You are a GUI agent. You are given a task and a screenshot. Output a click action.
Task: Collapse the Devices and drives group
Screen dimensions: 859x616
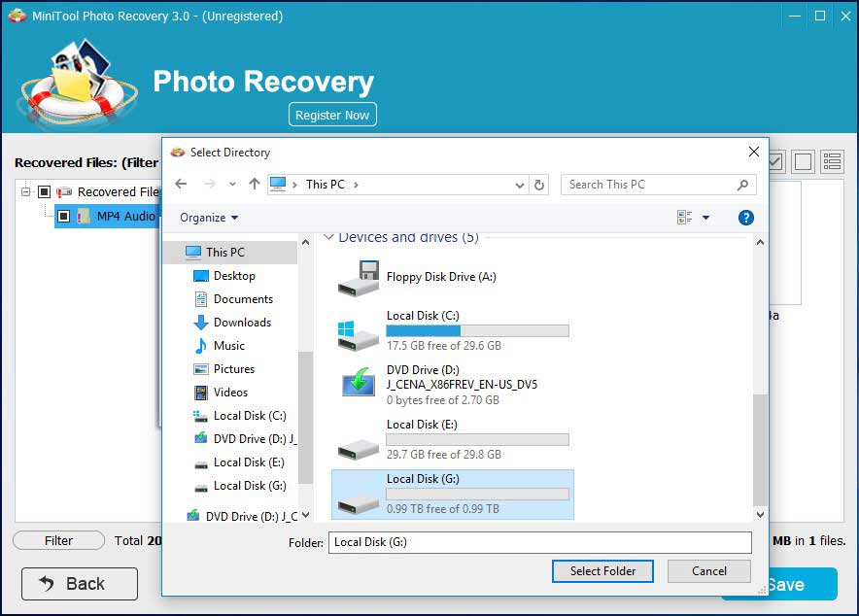coord(328,237)
